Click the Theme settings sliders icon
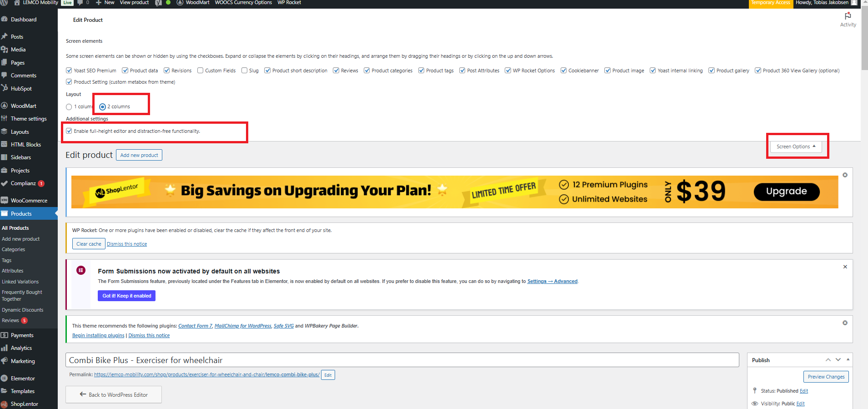The width and height of the screenshot is (868, 409). click(5, 119)
